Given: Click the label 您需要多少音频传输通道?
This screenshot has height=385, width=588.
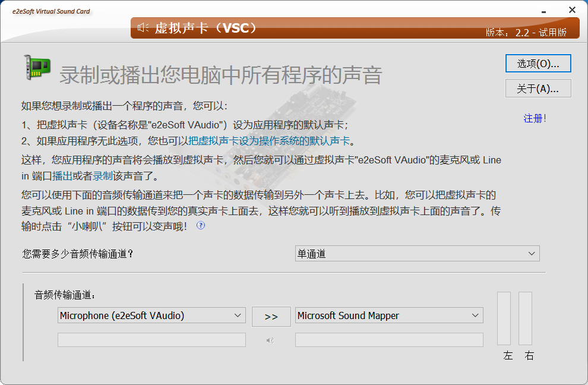Looking at the screenshot, I should pyautogui.click(x=78, y=254).
